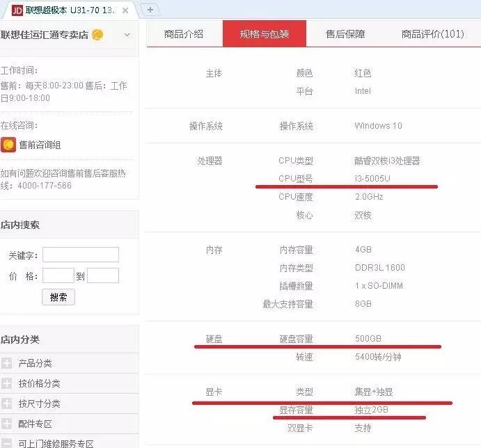Click the minimum 价格 input field
Viewport: 481px width, 448px height.
(58, 275)
